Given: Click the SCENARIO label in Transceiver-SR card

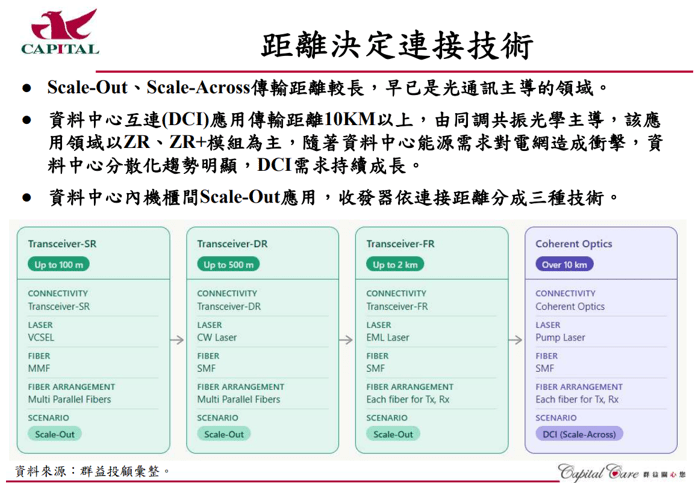Looking at the screenshot, I should point(49,418).
